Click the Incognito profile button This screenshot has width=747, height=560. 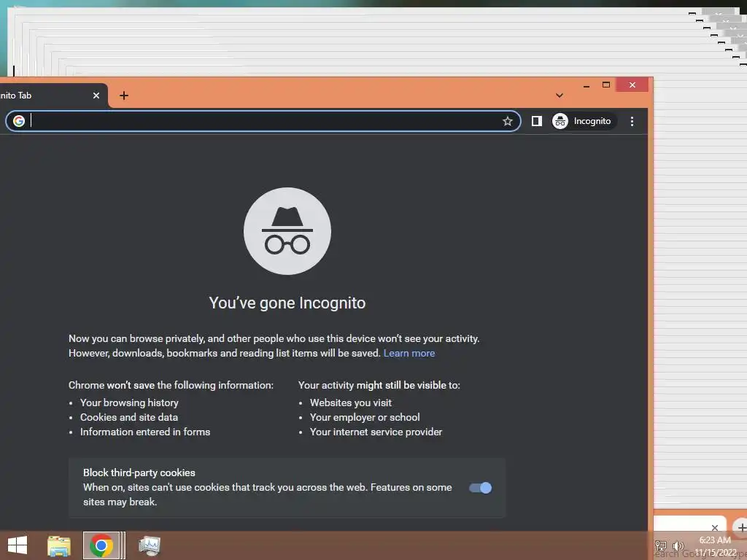point(583,122)
